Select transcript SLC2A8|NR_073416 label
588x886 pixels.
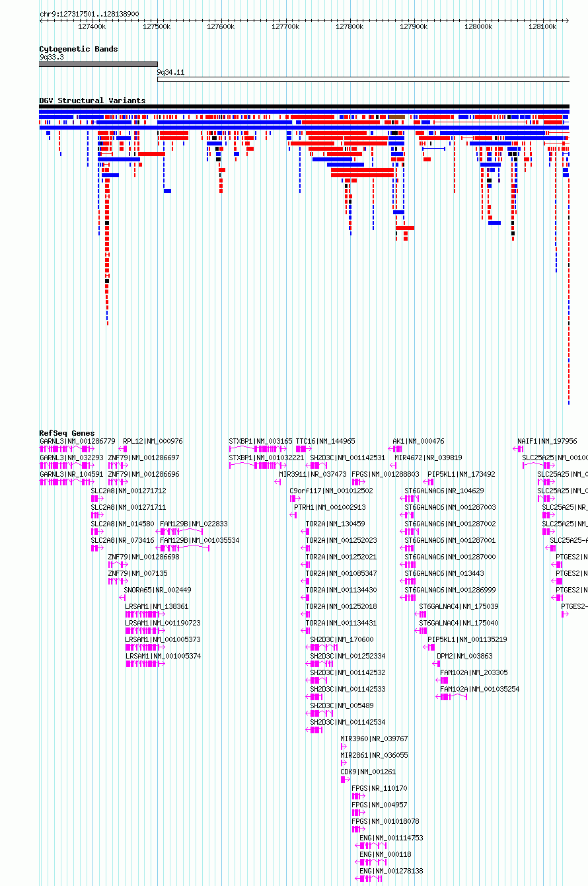[123, 540]
